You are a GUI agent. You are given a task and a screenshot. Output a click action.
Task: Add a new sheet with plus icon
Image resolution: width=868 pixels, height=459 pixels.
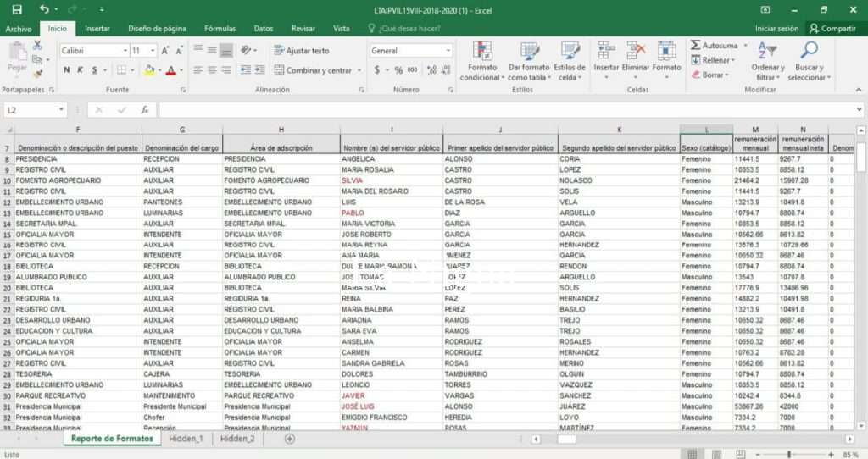(x=290, y=439)
